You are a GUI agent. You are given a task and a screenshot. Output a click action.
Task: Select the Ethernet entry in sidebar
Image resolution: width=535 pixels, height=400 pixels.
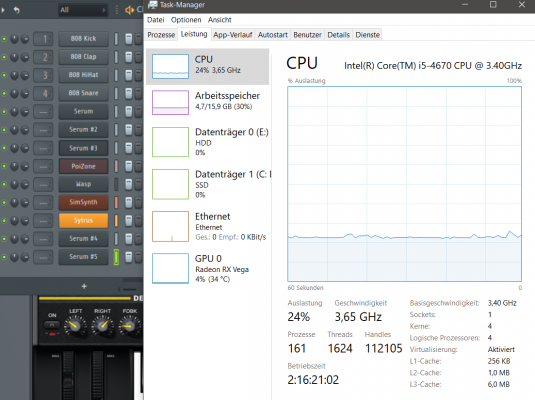click(x=207, y=226)
